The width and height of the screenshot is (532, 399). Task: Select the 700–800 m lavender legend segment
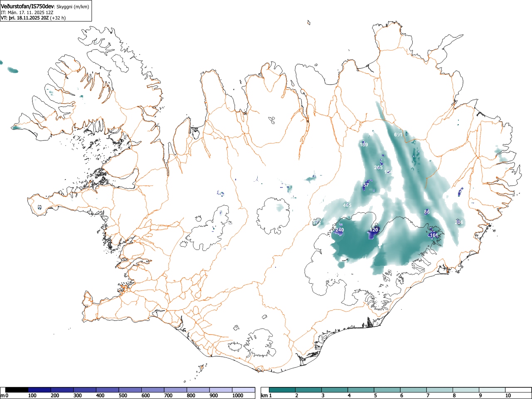coord(175,390)
